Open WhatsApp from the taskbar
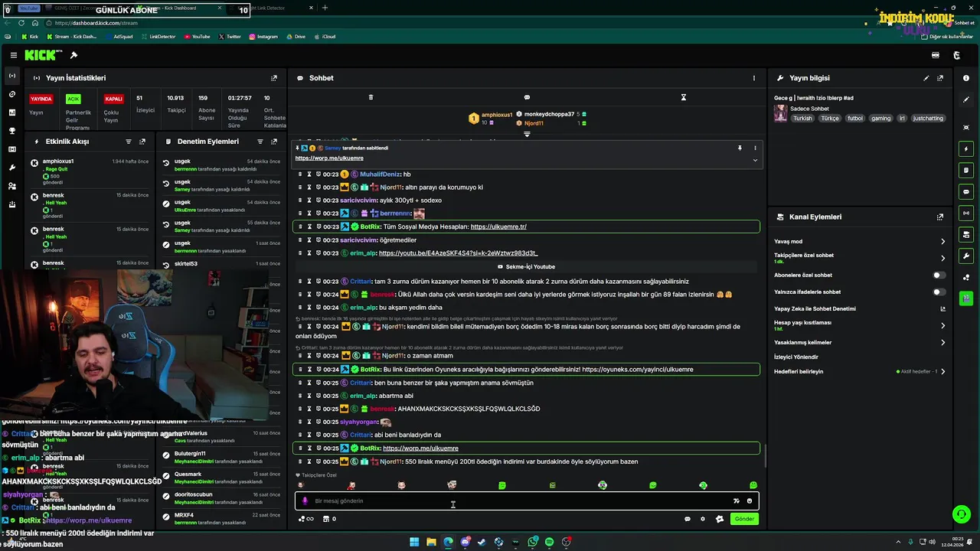Screen dimensions: 980x551 pos(532,542)
